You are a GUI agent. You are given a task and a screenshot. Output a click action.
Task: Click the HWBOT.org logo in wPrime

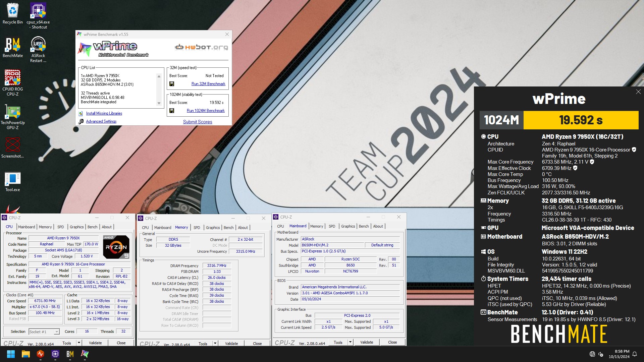pos(201,47)
